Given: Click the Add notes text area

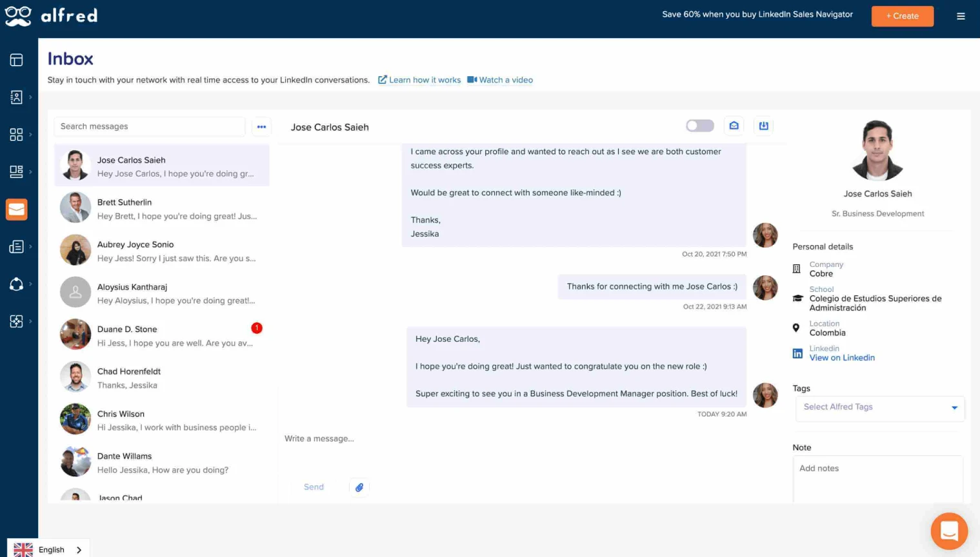Looking at the screenshot, I should pos(877,478).
